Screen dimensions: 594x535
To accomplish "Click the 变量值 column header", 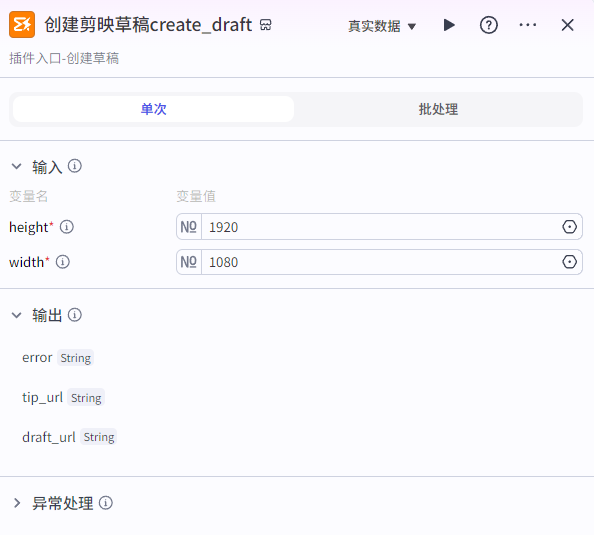I will coord(196,196).
